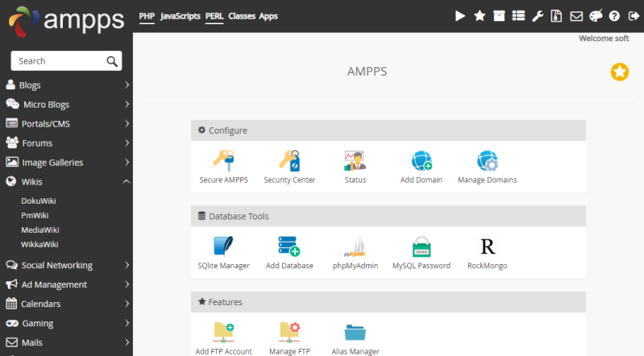The width and height of the screenshot is (644, 356).
Task: Click the yellow star favorite badge
Action: [619, 72]
